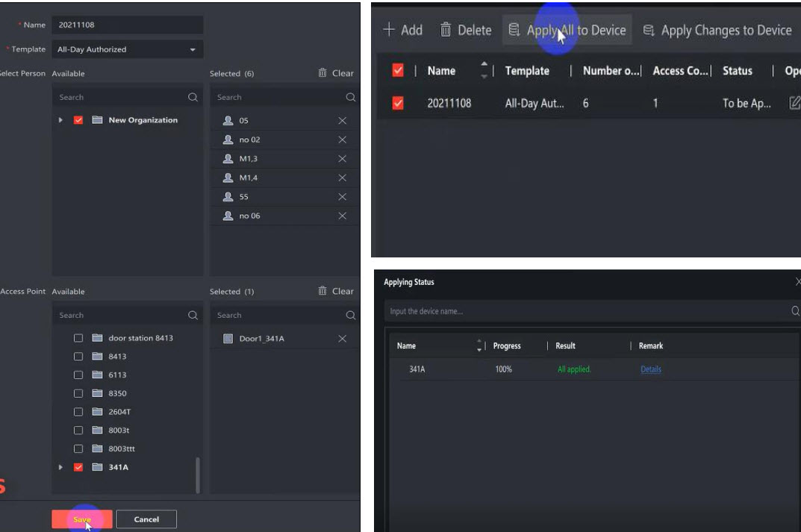Click search icon in available persons
Viewport: 801px width, 532px height.
[x=193, y=97]
